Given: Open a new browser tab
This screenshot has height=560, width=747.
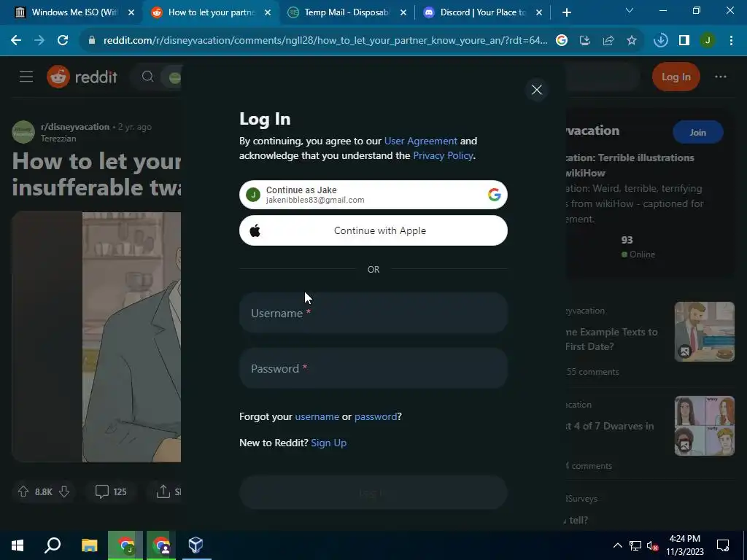Looking at the screenshot, I should [566, 12].
